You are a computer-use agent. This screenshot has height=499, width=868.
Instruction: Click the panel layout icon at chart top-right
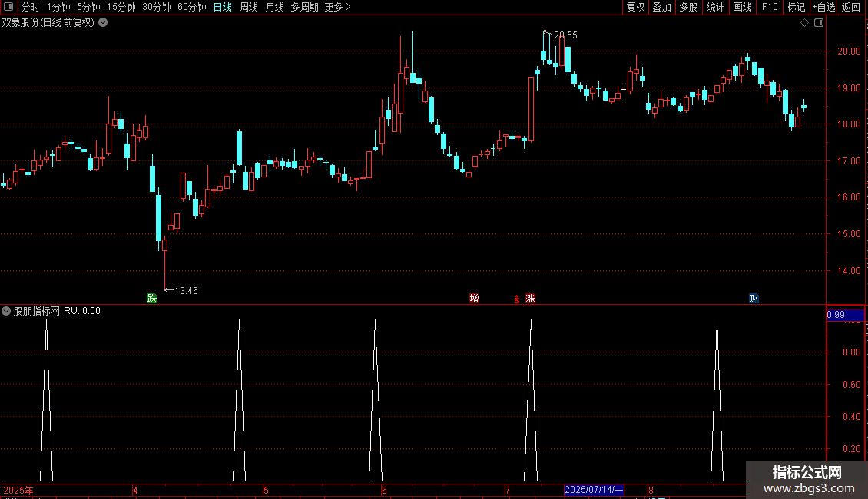[819, 23]
